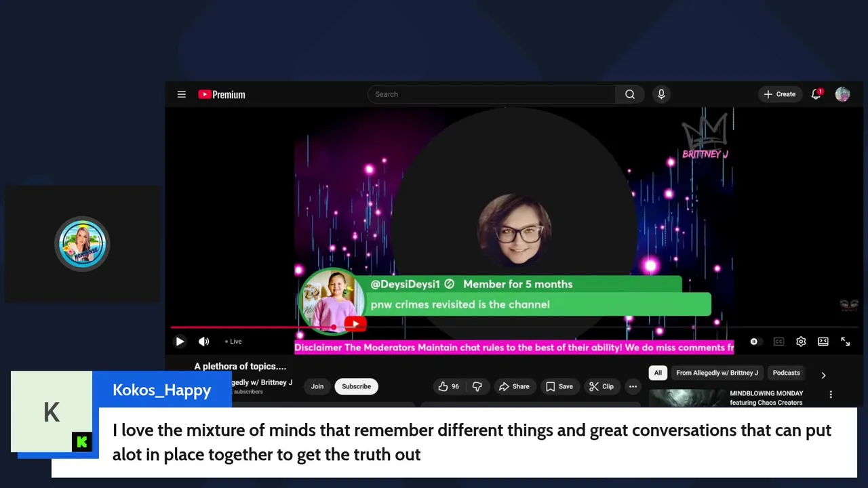
Task: Click the round profile avatar in left panel
Action: 82,243
